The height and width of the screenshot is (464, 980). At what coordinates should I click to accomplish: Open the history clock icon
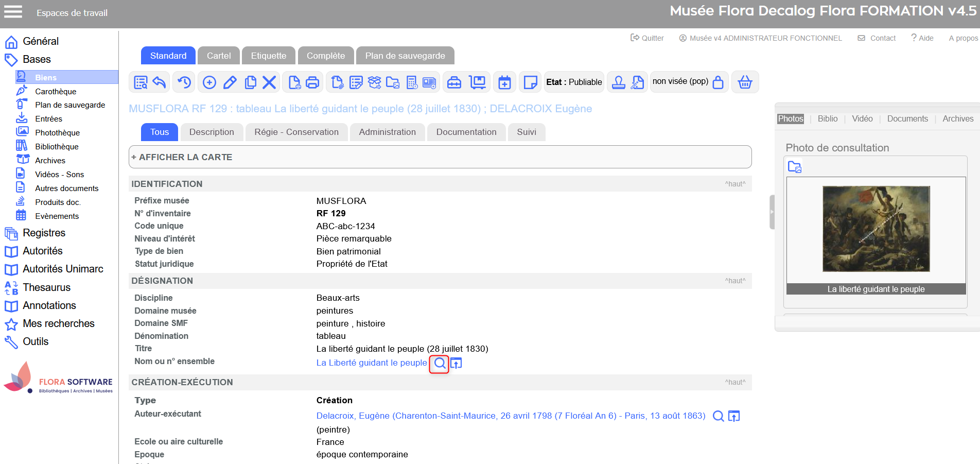coord(184,82)
